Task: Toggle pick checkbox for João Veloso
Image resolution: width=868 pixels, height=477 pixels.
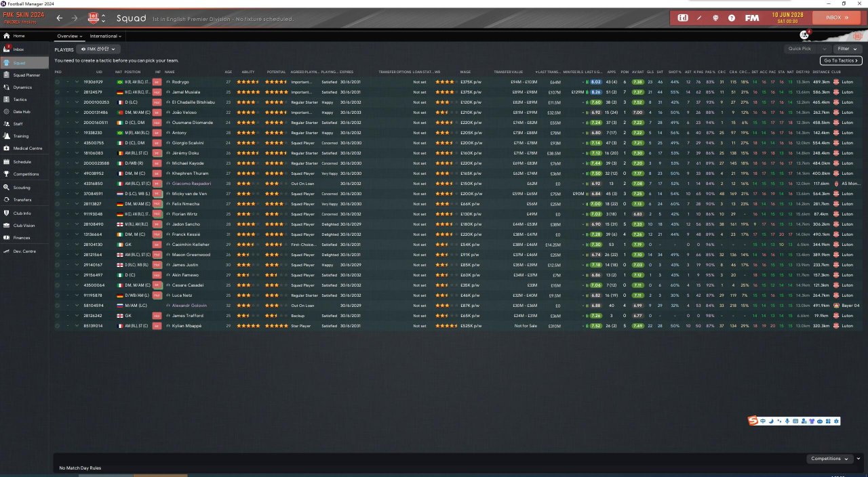Action: click(58, 112)
